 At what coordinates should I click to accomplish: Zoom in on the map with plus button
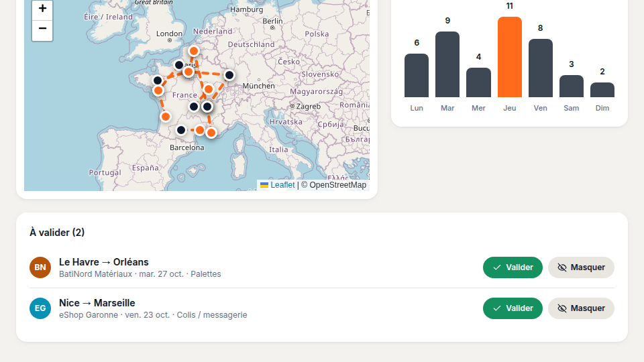pos(42,9)
